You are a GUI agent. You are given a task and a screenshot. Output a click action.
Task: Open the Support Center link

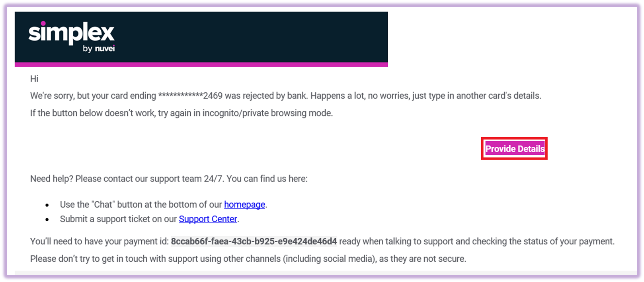(208, 219)
